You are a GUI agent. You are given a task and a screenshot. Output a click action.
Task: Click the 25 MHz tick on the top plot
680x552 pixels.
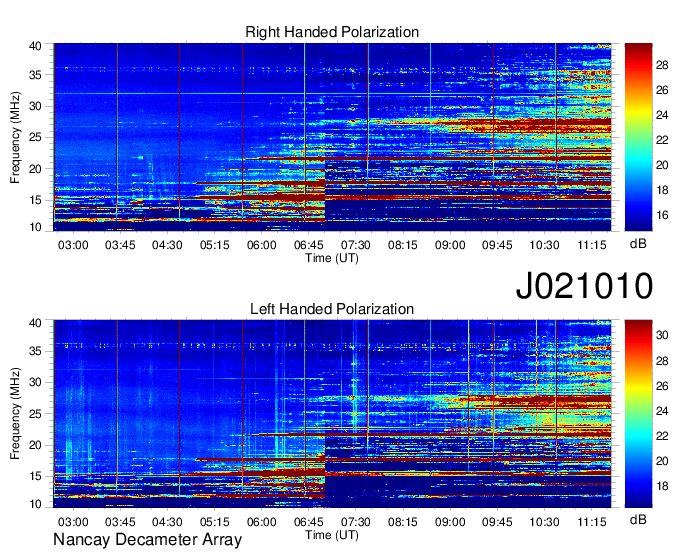[36, 137]
